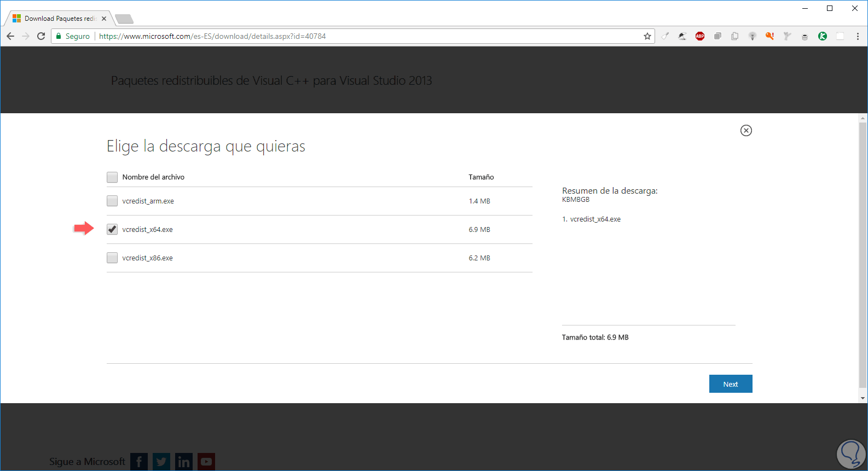Reload the Microsoft download page

41,36
